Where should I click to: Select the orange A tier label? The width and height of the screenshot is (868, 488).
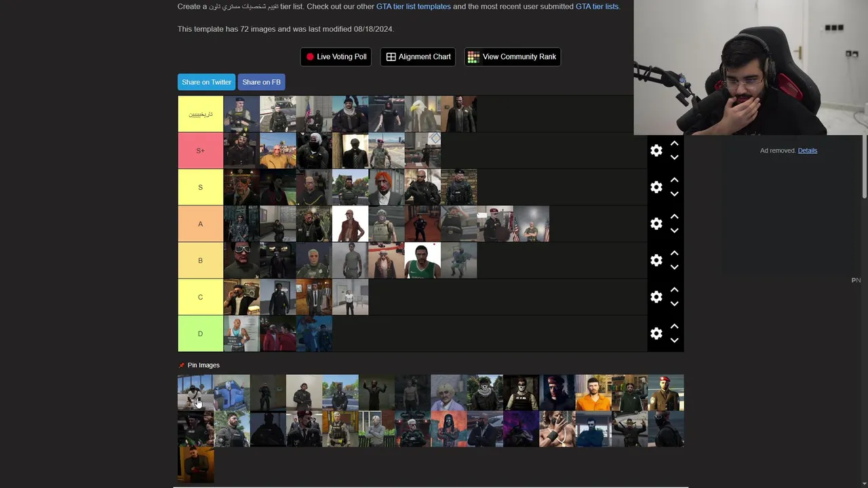click(200, 224)
